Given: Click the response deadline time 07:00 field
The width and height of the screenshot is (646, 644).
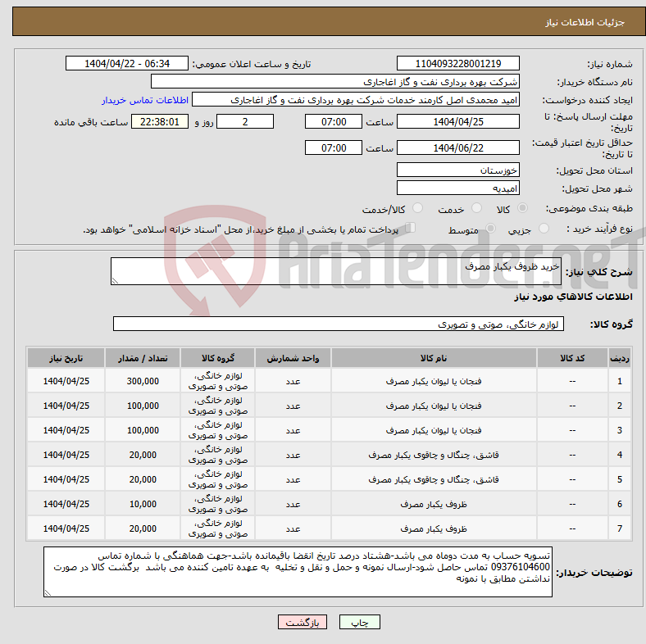Looking at the screenshot, I should click(x=334, y=121).
